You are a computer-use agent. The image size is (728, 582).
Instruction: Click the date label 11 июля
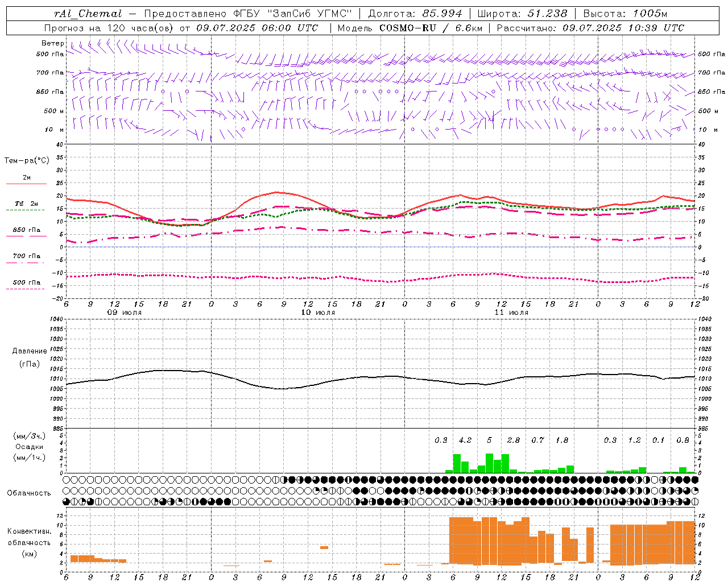(511, 313)
